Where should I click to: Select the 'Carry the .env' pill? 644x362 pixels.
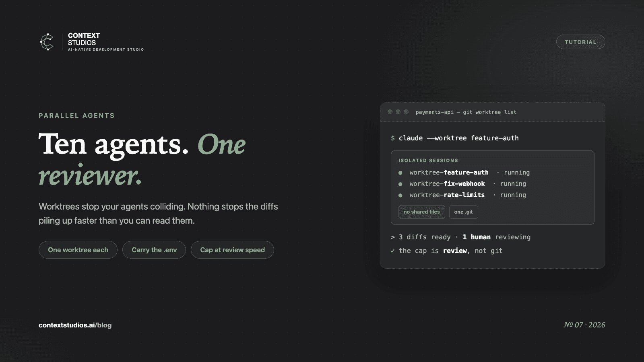click(x=154, y=250)
